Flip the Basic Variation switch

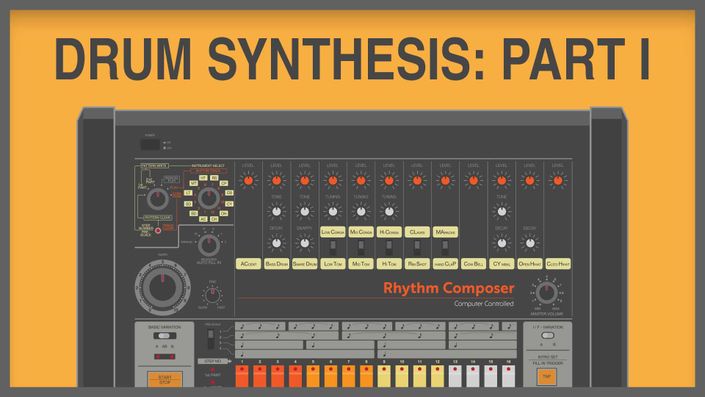coord(164,336)
